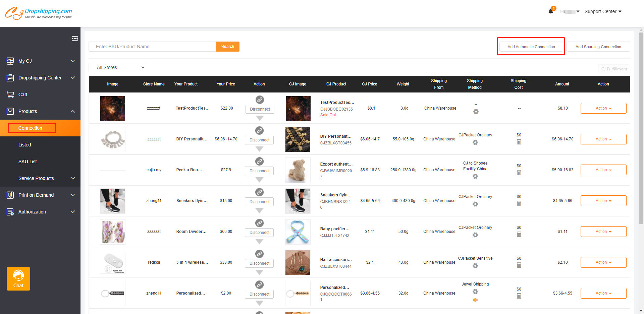Go to the Listed products page
Image resolution: width=644 pixels, height=314 pixels.
[x=24, y=145]
